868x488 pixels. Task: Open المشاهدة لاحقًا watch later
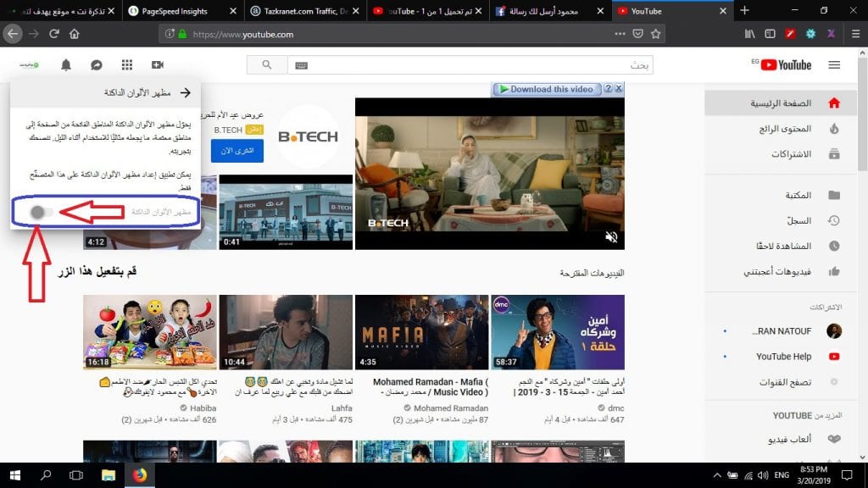[780, 246]
